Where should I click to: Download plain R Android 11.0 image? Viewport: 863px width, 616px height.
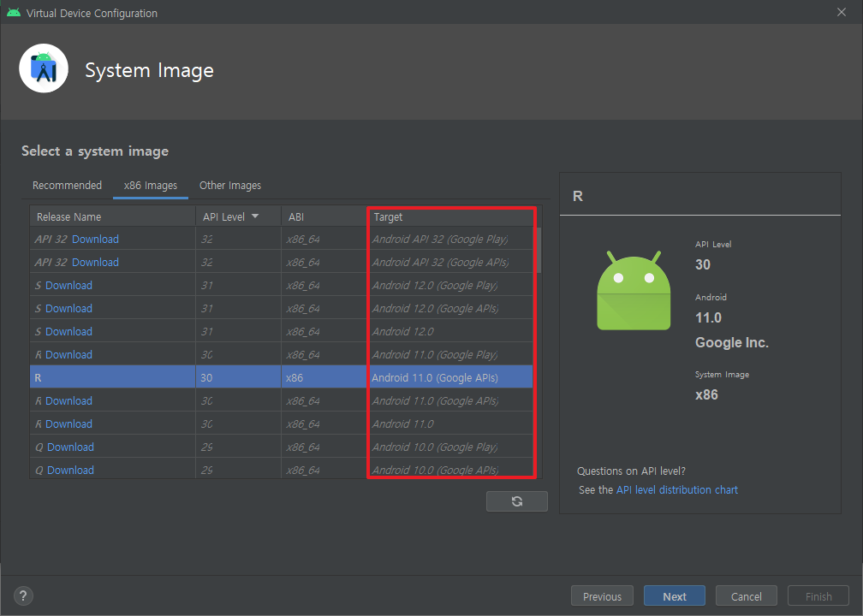pos(68,424)
